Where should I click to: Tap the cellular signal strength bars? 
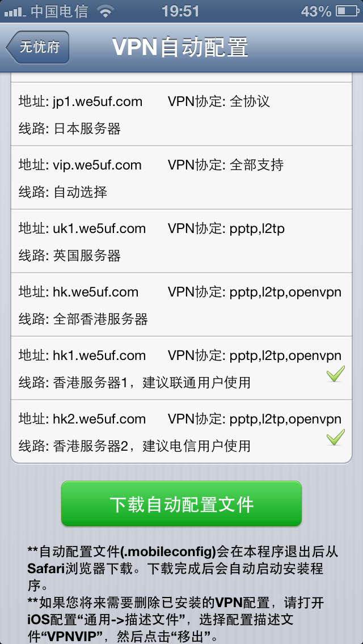[15, 12]
